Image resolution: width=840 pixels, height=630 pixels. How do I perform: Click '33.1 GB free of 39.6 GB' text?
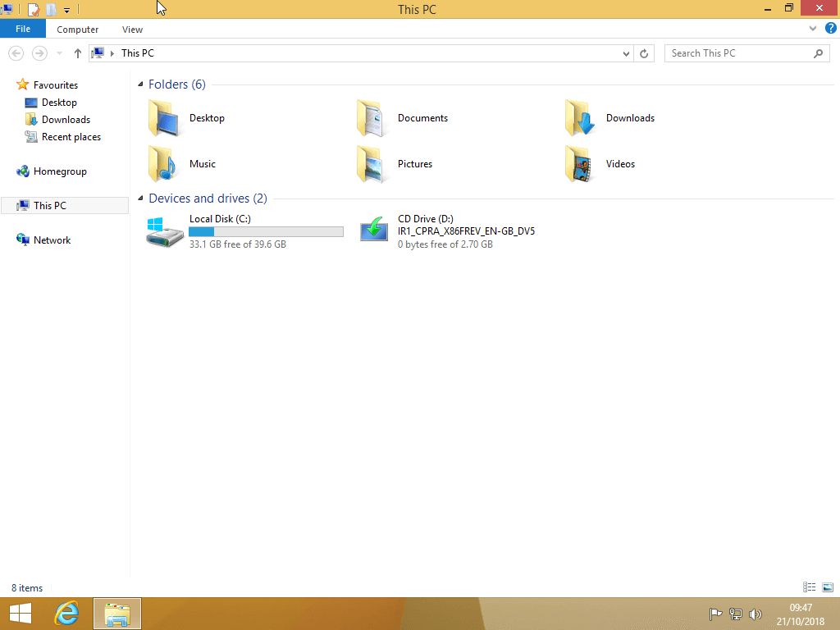coord(238,244)
